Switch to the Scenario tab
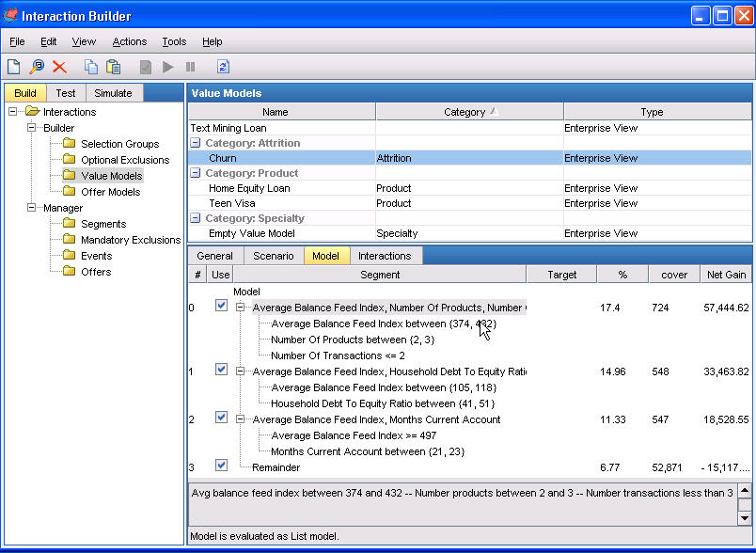The width and height of the screenshot is (756, 553). click(274, 256)
